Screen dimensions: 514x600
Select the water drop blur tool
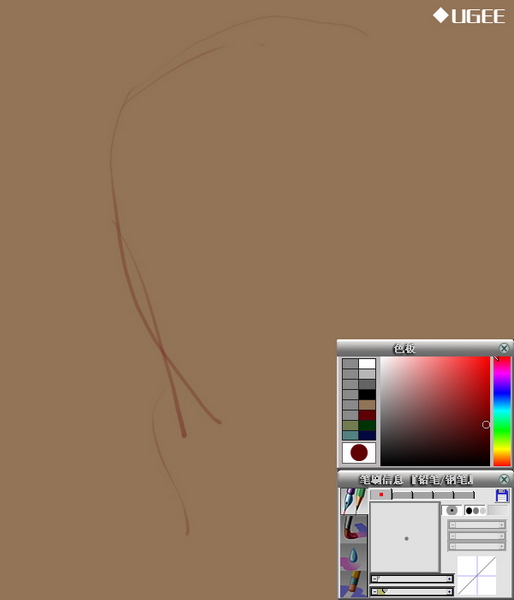pyautogui.click(x=354, y=557)
